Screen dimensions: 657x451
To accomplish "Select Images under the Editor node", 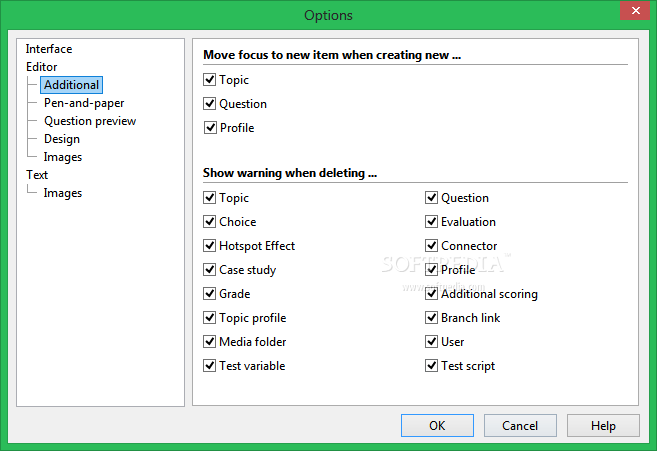I will 62,157.
